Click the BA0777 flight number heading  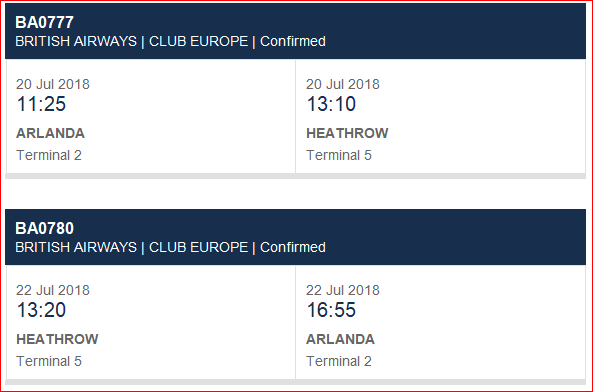[x=44, y=22]
